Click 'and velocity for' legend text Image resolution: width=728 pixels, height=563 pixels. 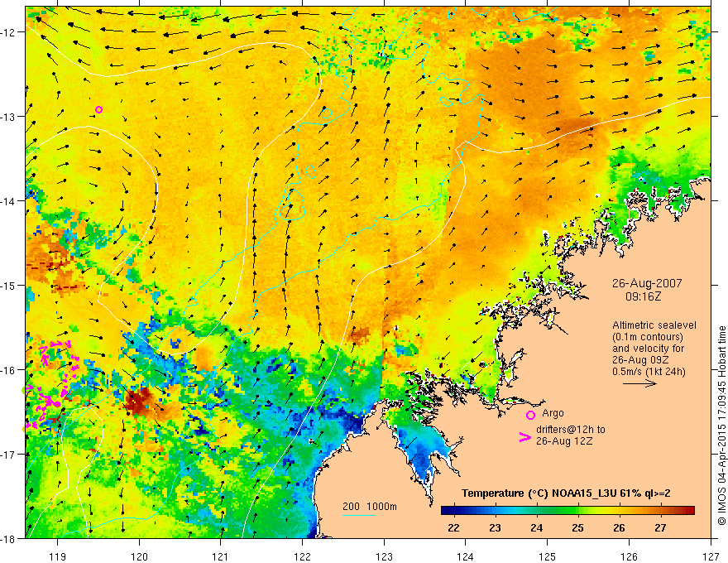pyautogui.click(x=648, y=349)
